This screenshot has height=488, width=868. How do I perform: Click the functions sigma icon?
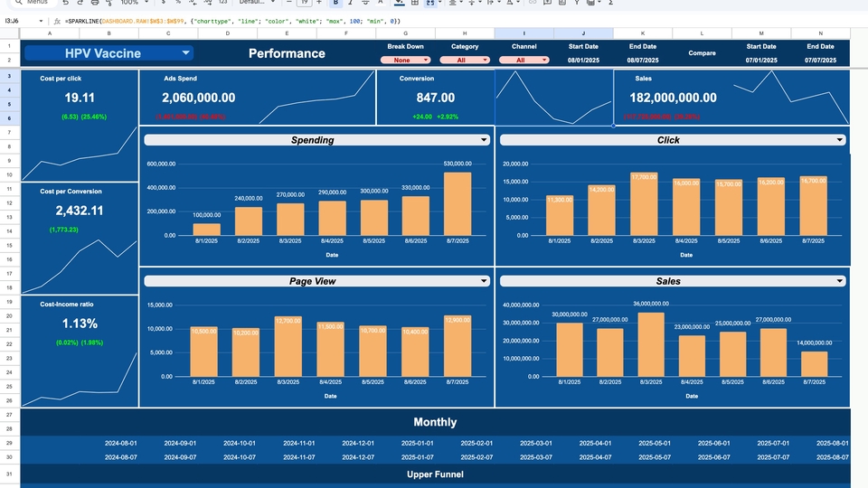point(611,3)
